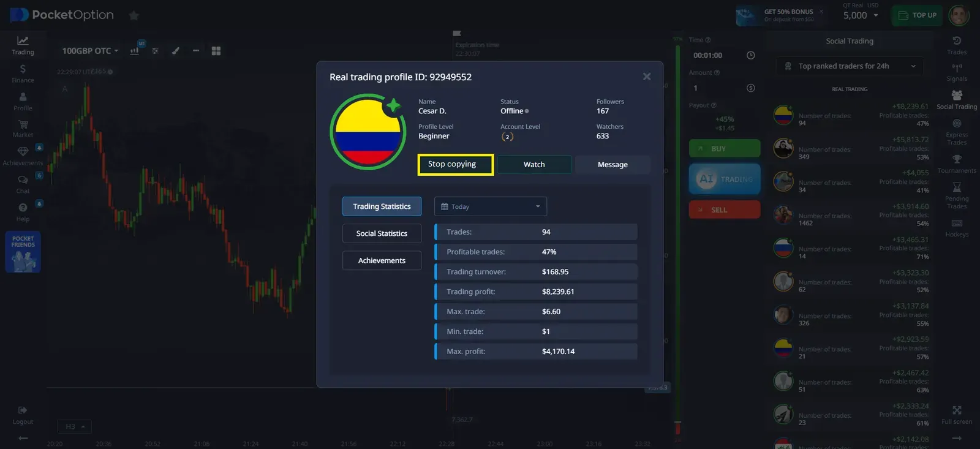Open the Today period dropdown
The width and height of the screenshot is (980, 449).
(x=490, y=206)
